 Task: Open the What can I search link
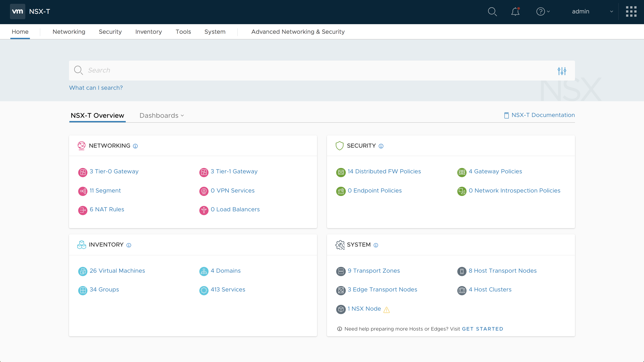(96, 88)
